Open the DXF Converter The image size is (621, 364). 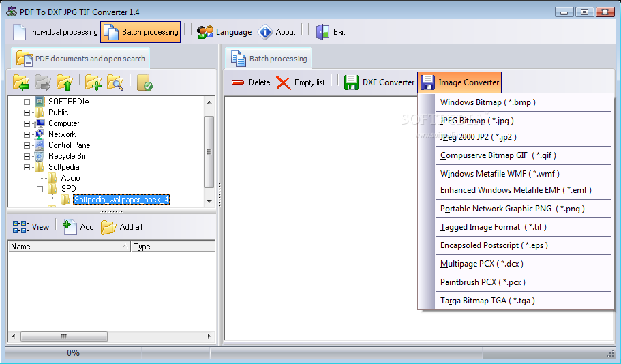tap(379, 82)
